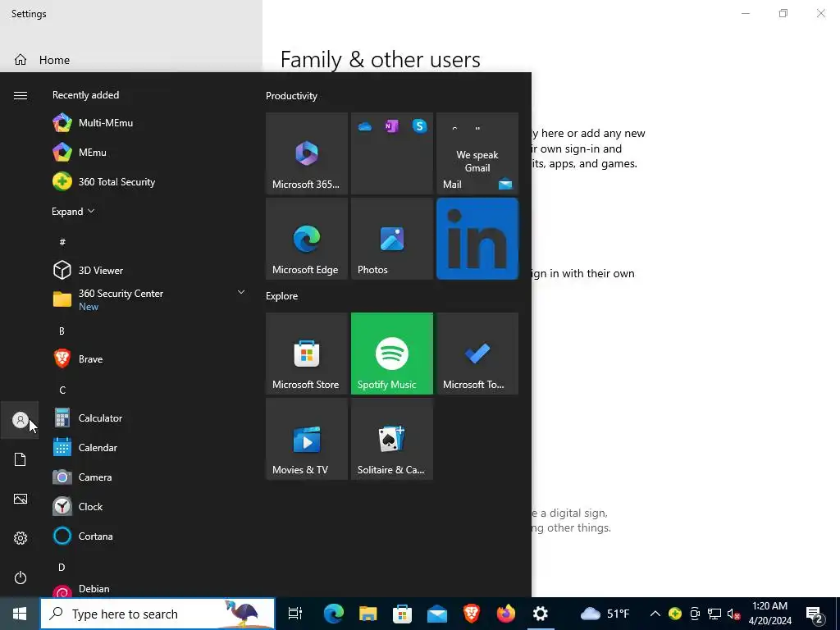Open 360 Total Security in the Start list
The image size is (840, 630).
(148, 181)
